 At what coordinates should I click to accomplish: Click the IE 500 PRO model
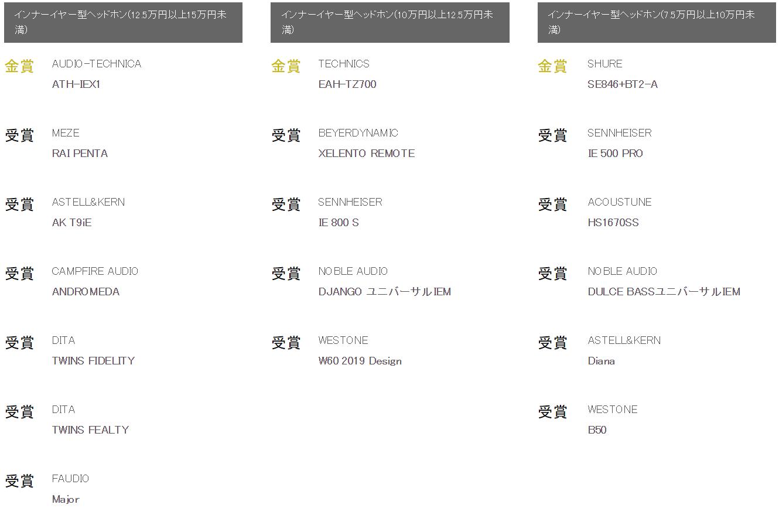615,154
